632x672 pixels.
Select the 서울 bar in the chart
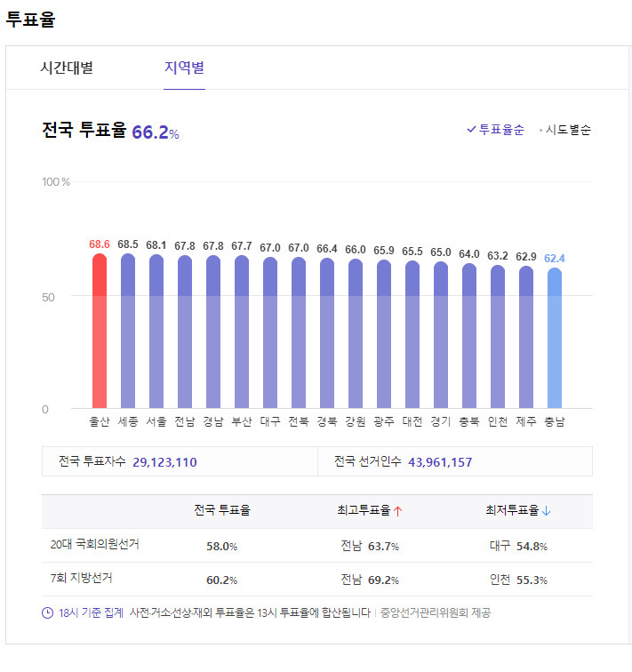tap(156, 332)
